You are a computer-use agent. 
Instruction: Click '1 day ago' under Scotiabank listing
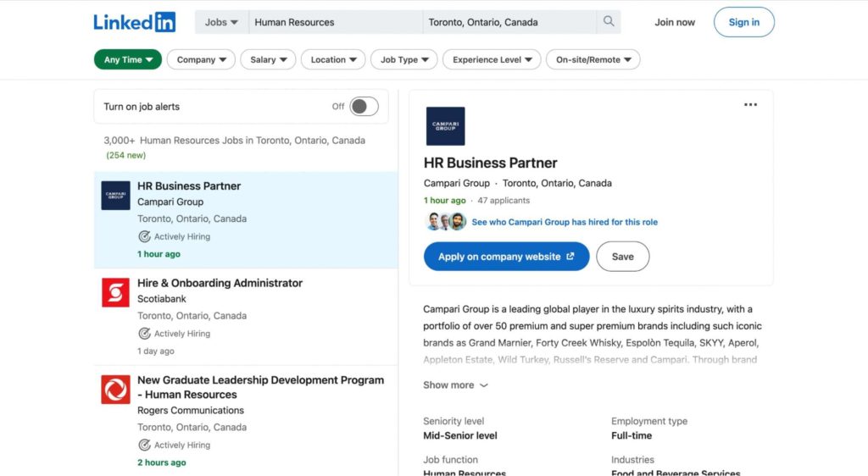156,351
